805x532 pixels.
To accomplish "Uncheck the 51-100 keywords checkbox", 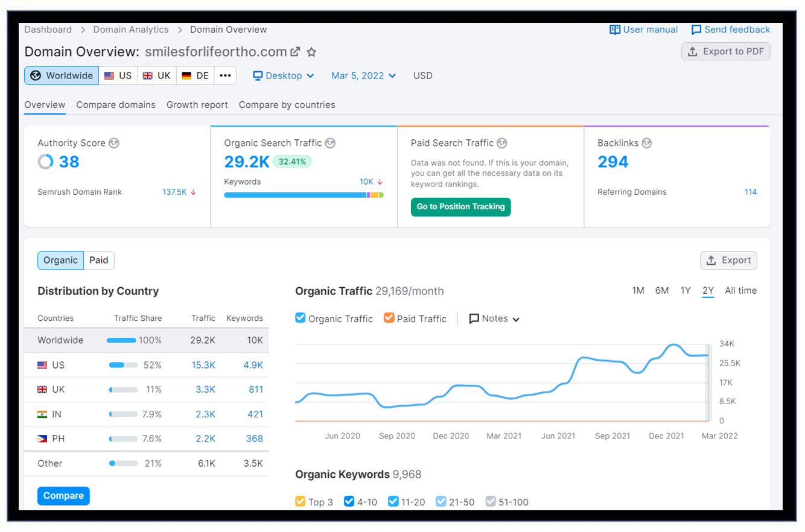I will pos(491,502).
